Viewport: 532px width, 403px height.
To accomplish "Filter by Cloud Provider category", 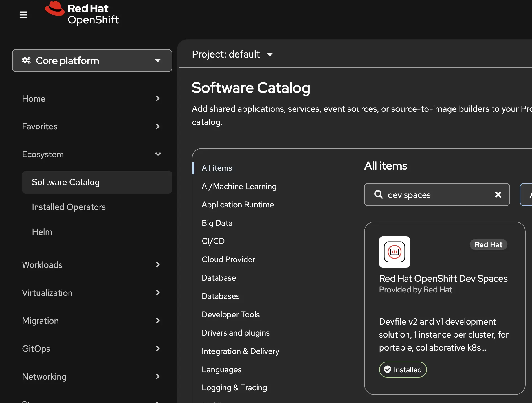I will pos(228,259).
